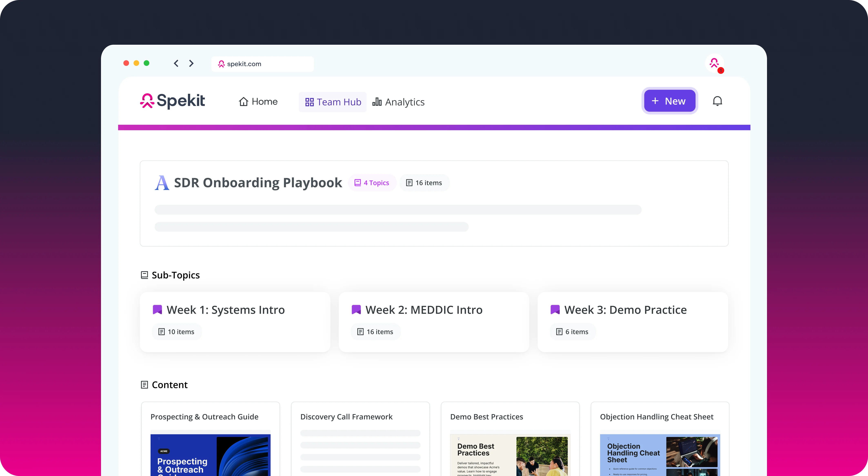Go forward with browser forward arrow
The image size is (868, 476).
tap(191, 63)
